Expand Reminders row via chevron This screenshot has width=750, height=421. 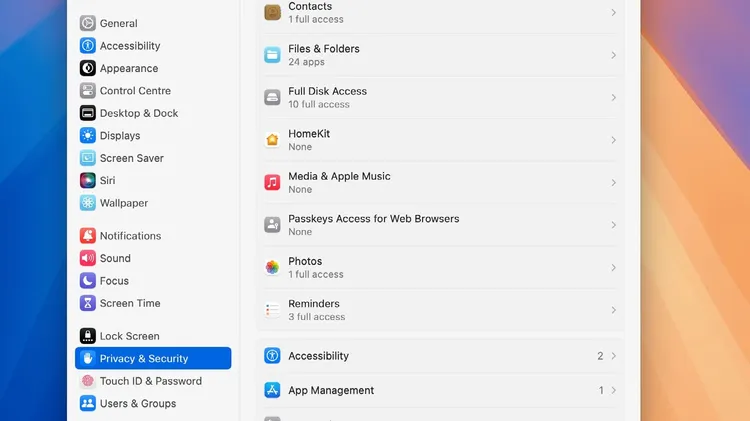(613, 310)
